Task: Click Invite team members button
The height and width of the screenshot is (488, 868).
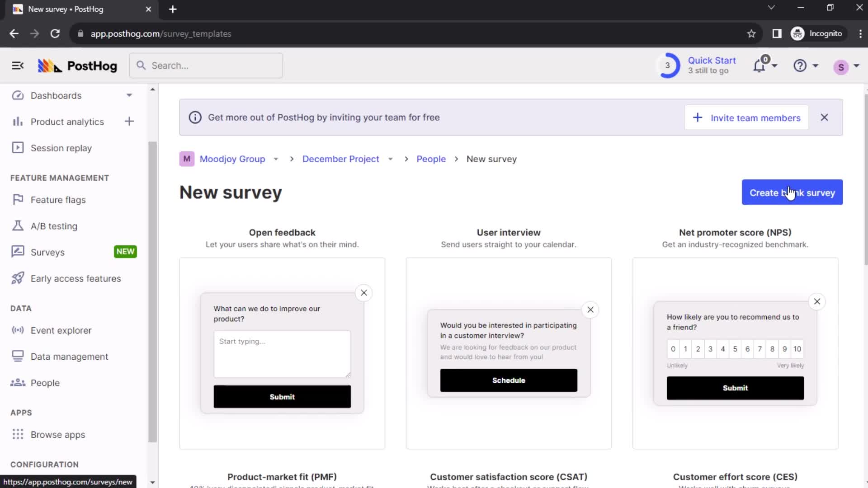Action: 746,117
